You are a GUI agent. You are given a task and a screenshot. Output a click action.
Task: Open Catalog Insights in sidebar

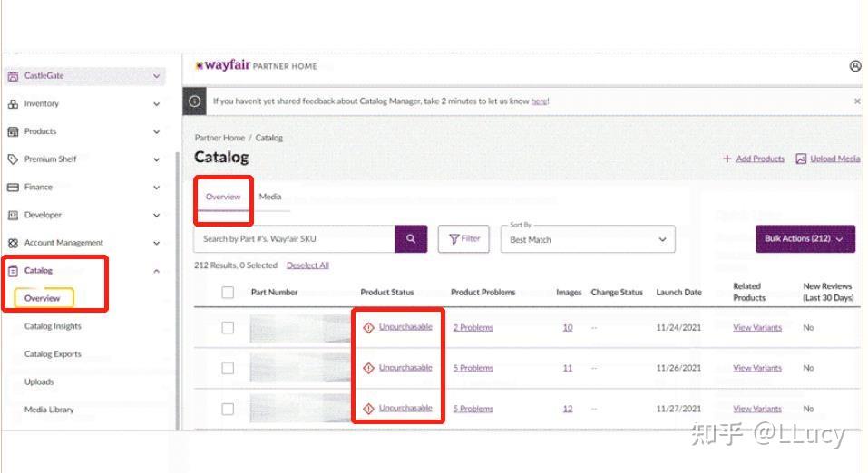[x=53, y=326]
